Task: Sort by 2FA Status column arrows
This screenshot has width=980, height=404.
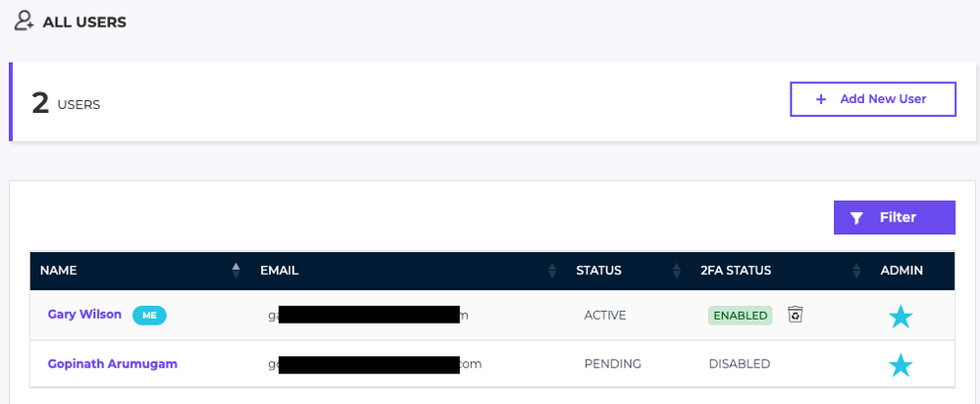Action: coord(854,270)
